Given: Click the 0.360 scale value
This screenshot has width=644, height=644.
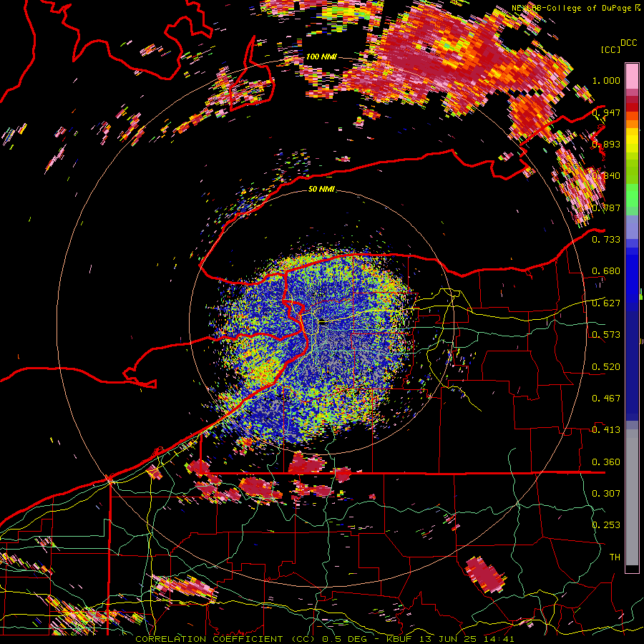Looking at the screenshot, I should 606,462.
